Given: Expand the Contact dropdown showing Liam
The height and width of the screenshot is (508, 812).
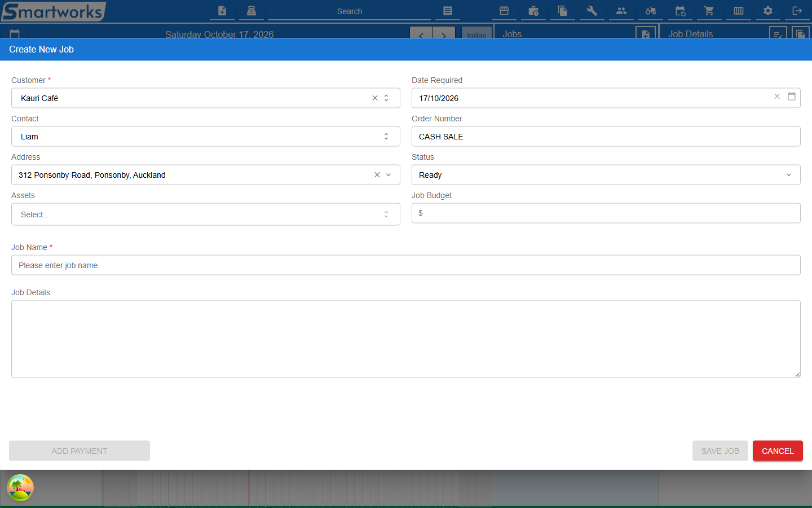Looking at the screenshot, I should coord(386,137).
